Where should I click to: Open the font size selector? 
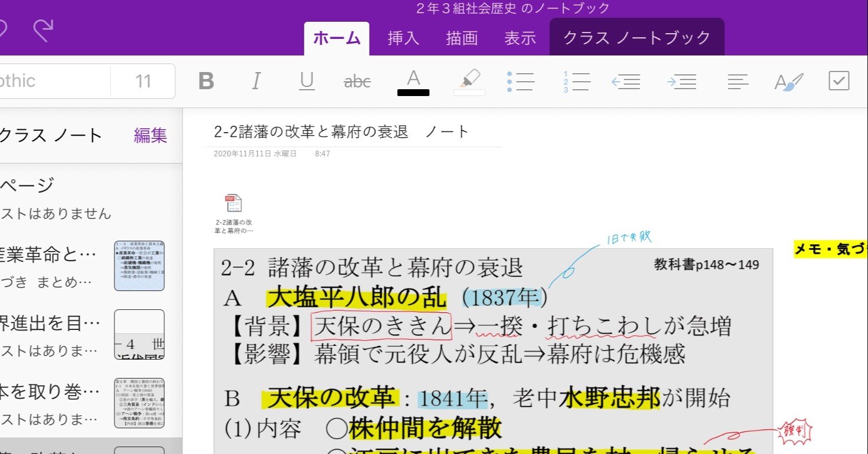pos(143,81)
